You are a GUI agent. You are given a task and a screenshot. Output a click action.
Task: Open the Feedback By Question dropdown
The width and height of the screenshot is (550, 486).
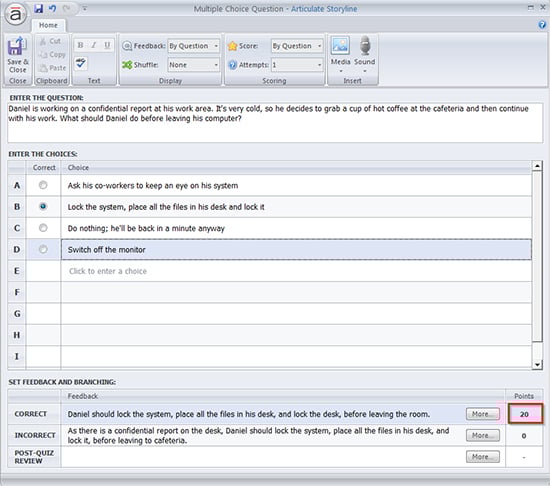[x=193, y=46]
